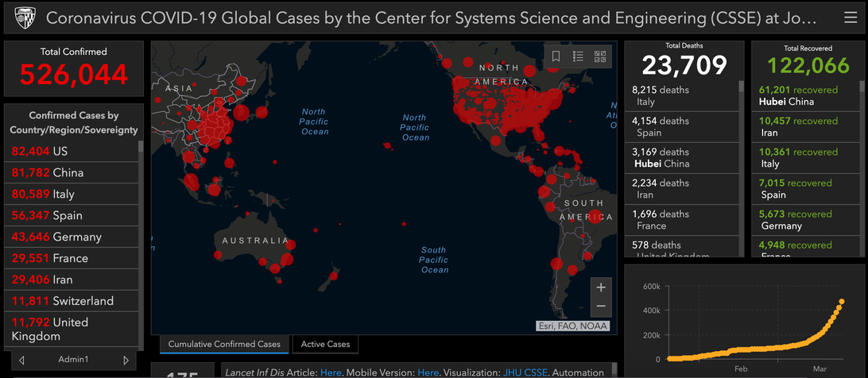Image resolution: width=868 pixels, height=378 pixels.
Task: Open the hamburger menu in header
Action: tap(851, 18)
